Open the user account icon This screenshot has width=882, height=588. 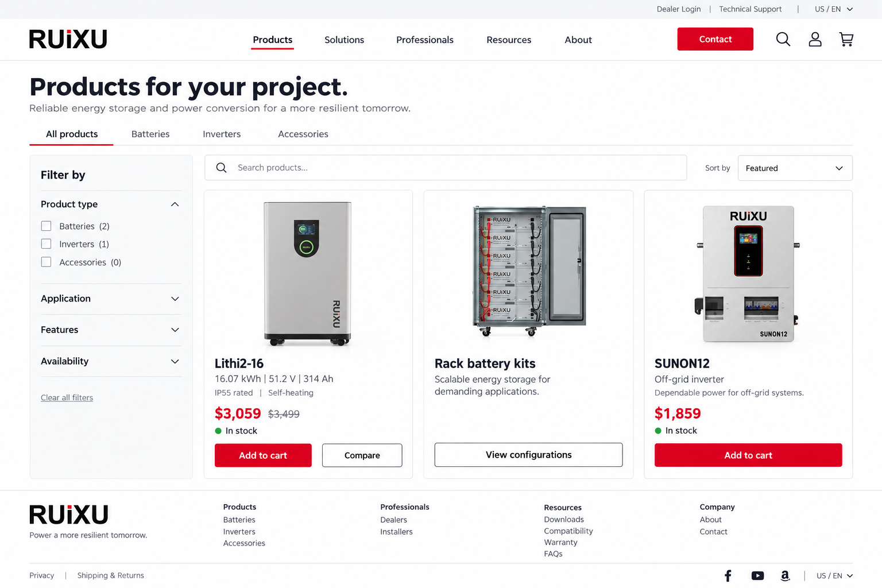815,39
